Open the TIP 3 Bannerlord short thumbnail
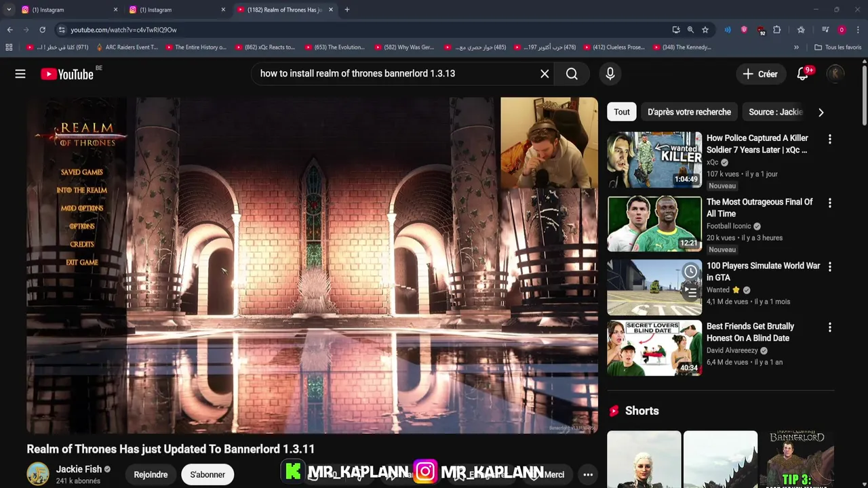This screenshot has width=868, height=488. [797, 460]
